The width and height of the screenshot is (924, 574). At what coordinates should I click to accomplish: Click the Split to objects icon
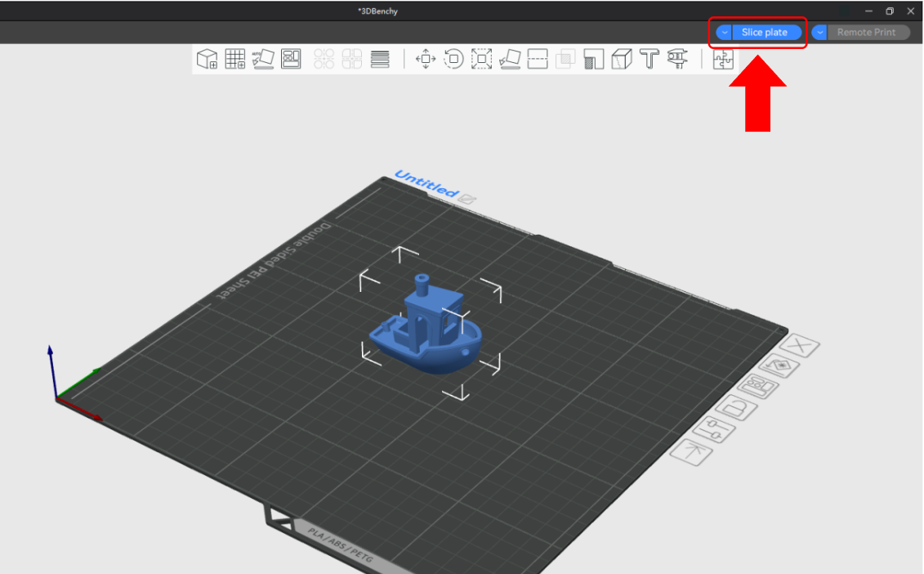coord(324,59)
